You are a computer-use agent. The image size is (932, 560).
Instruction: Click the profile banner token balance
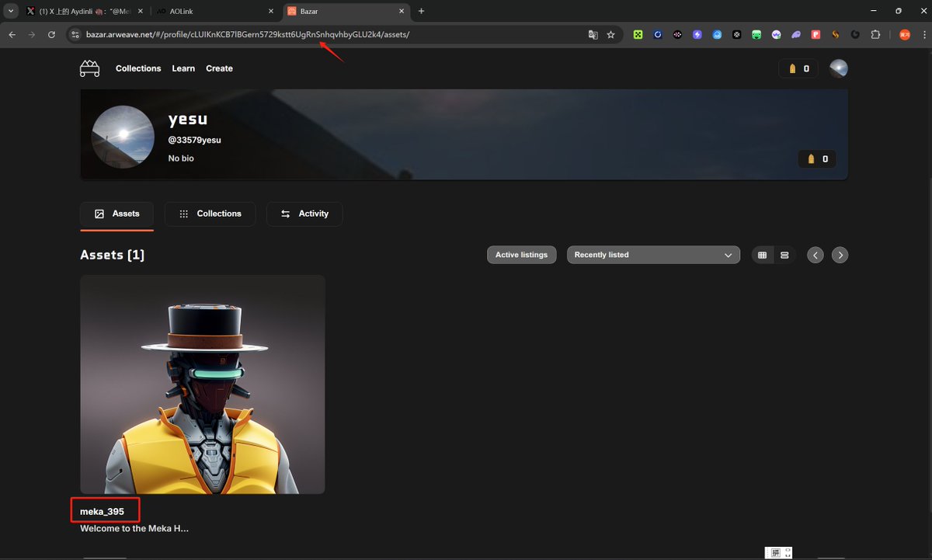pyautogui.click(x=817, y=158)
